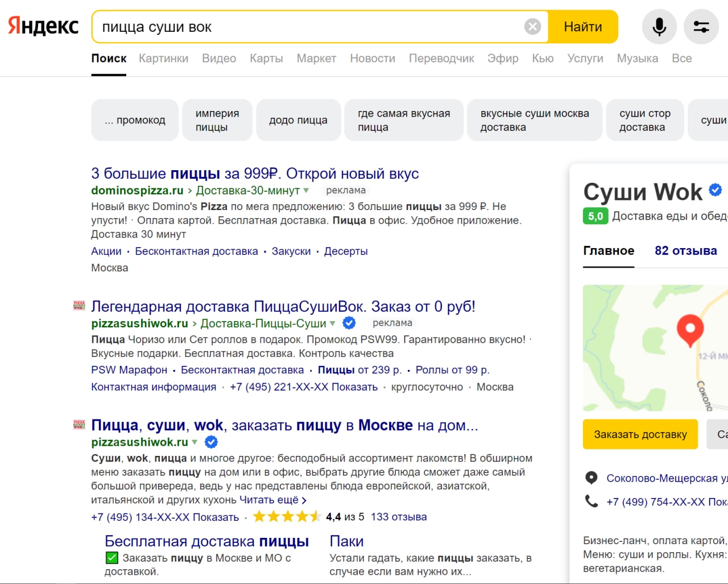Click the favicon beside Легендарная доставка result
728x584 pixels.
coord(79,306)
